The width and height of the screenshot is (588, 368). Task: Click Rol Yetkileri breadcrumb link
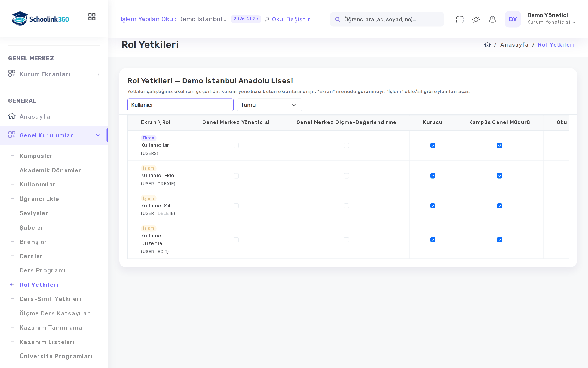556,45
